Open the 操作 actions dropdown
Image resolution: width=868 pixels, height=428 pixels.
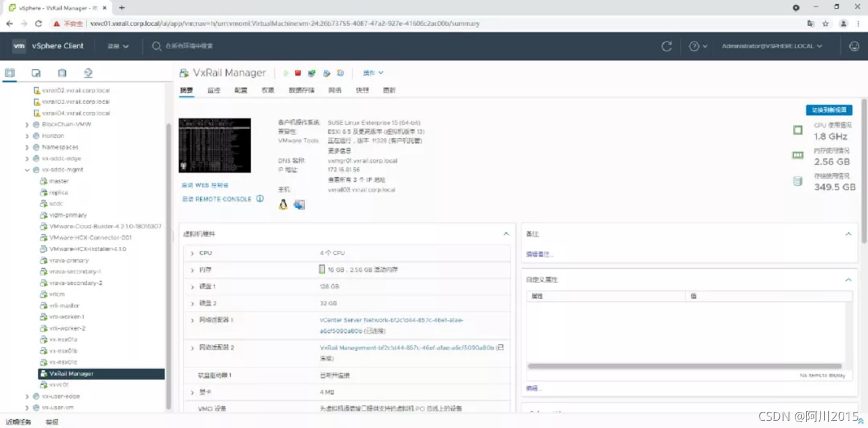[x=373, y=73]
